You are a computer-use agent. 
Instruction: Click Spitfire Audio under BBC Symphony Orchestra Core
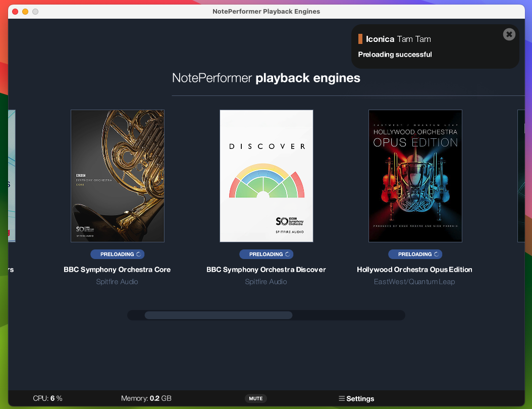click(x=117, y=282)
